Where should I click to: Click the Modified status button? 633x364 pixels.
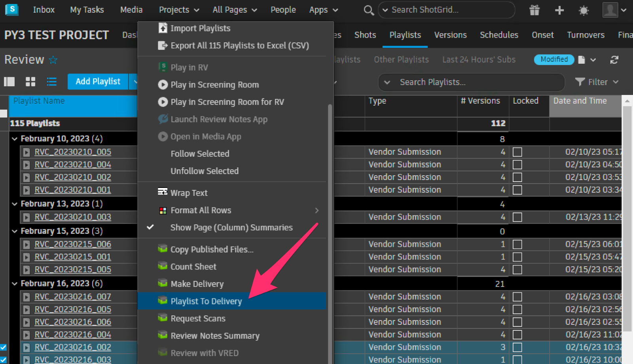[554, 59]
